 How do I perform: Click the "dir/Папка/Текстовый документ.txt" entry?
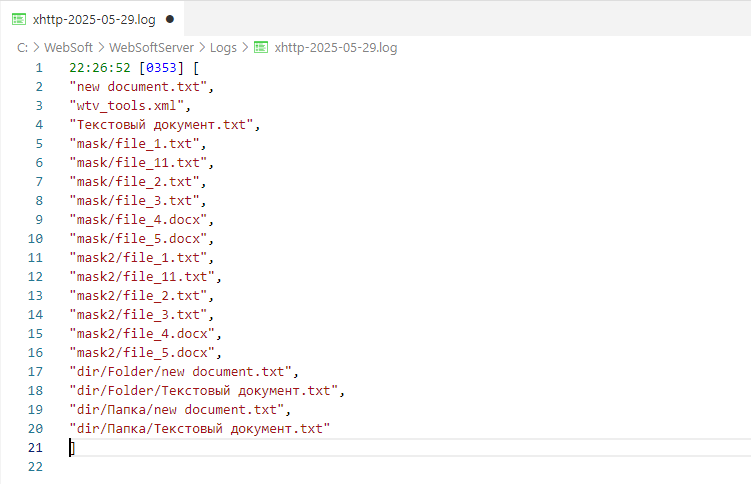pyautogui.click(x=200, y=428)
